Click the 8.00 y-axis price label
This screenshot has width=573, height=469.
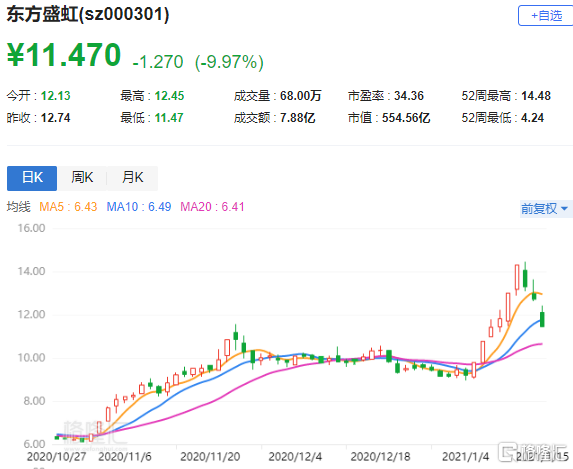pos(34,401)
